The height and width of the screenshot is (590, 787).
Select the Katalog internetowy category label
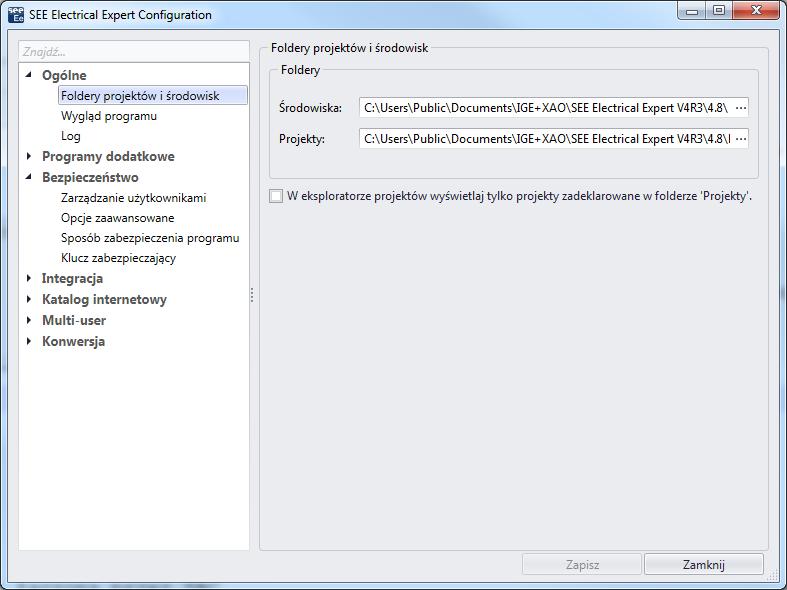tap(104, 300)
